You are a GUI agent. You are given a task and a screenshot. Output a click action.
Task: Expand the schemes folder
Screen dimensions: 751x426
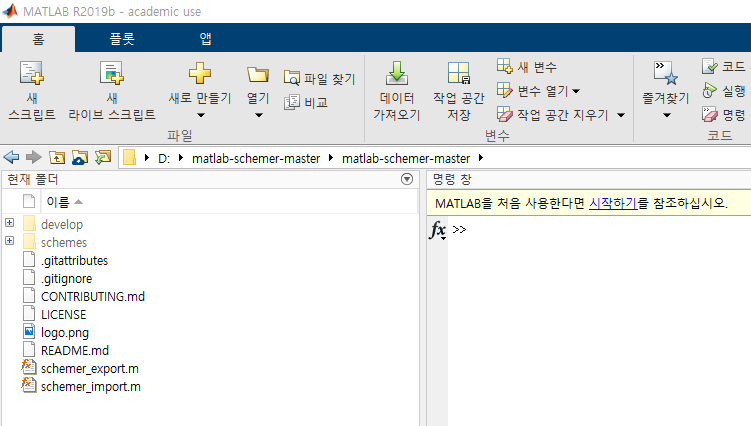pos(10,241)
